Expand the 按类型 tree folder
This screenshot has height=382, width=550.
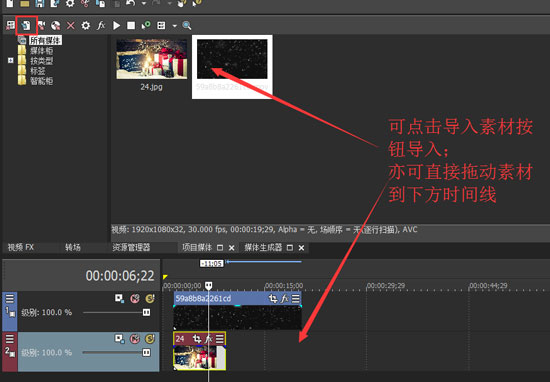(11, 60)
